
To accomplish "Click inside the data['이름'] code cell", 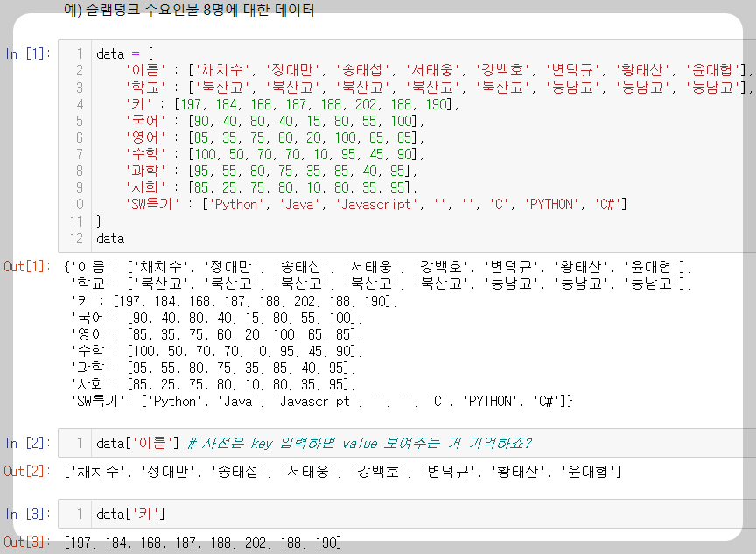I will click(x=407, y=443).
